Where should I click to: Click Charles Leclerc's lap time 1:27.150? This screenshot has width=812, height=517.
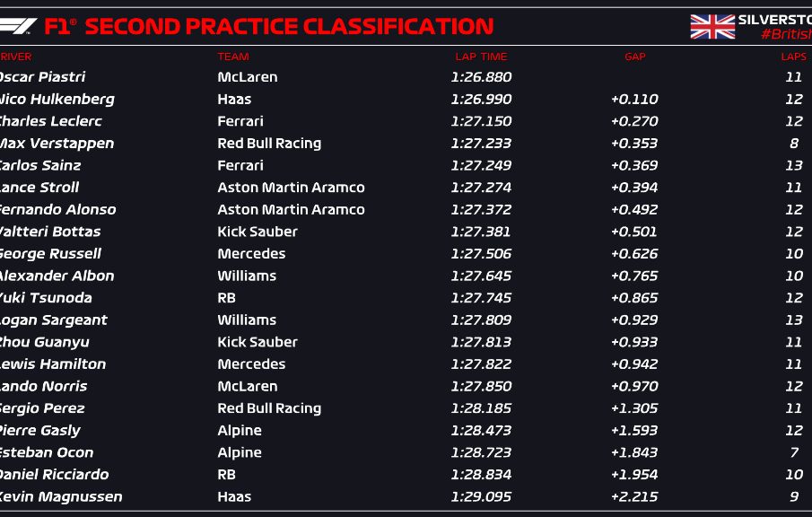pos(481,121)
